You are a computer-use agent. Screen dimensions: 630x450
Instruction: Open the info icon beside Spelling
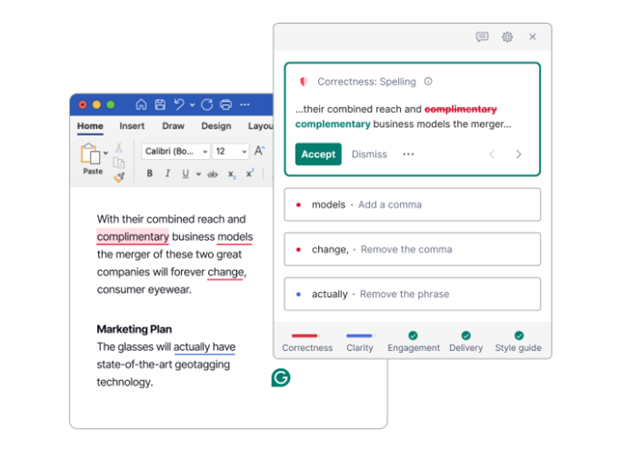428,82
